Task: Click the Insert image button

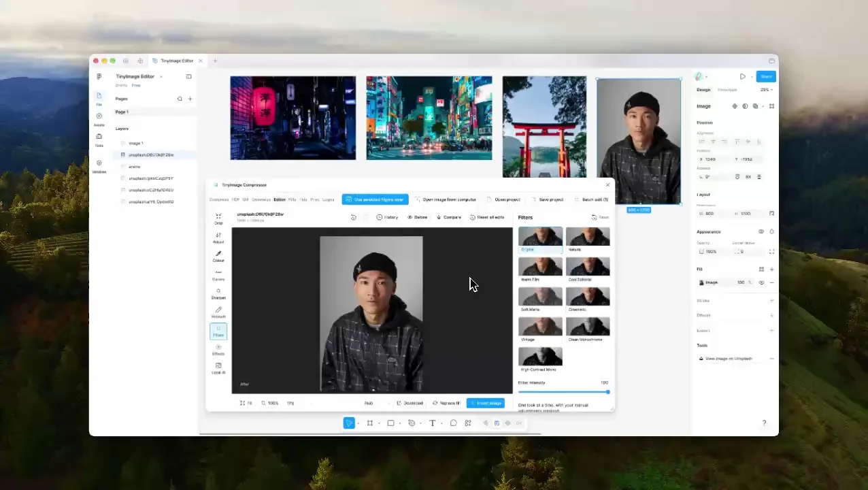Action: coord(485,403)
